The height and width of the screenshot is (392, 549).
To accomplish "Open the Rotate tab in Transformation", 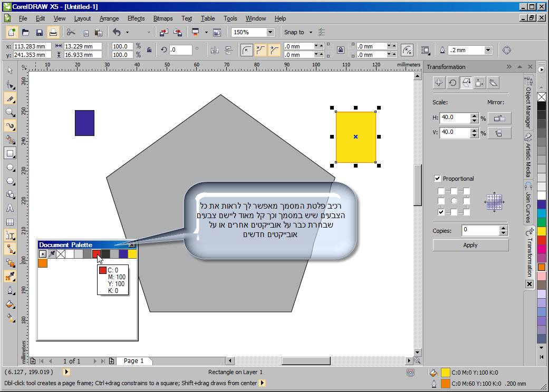I will (452, 83).
